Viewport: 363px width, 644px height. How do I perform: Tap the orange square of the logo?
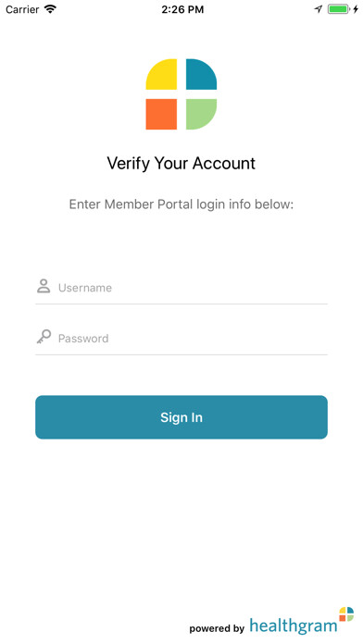click(161, 114)
